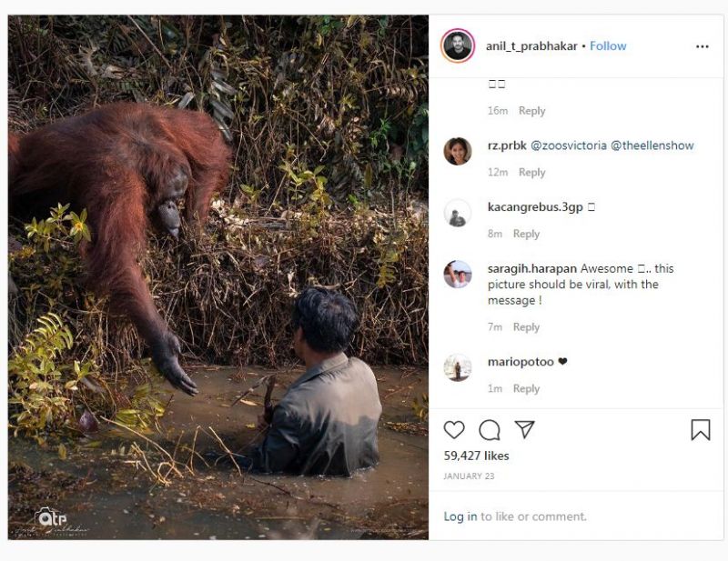The height and width of the screenshot is (561, 728).
Task: Open comments via speech bubble icon
Action: (x=490, y=430)
